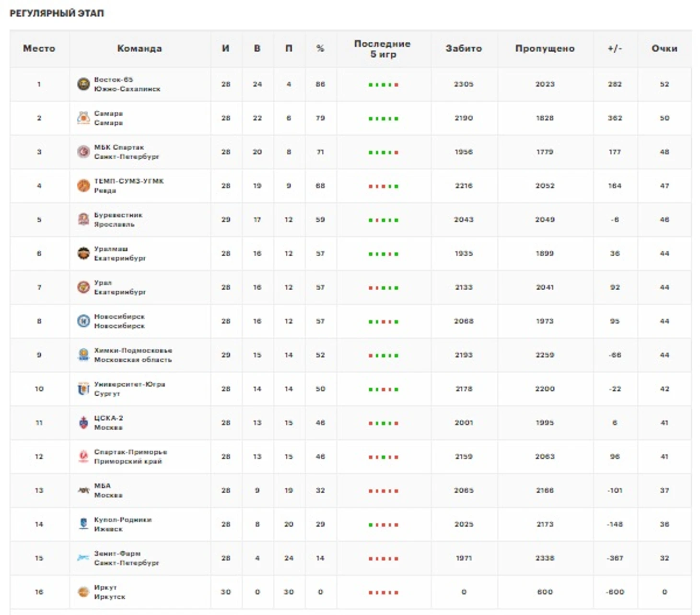Click the Место column header

click(x=39, y=48)
